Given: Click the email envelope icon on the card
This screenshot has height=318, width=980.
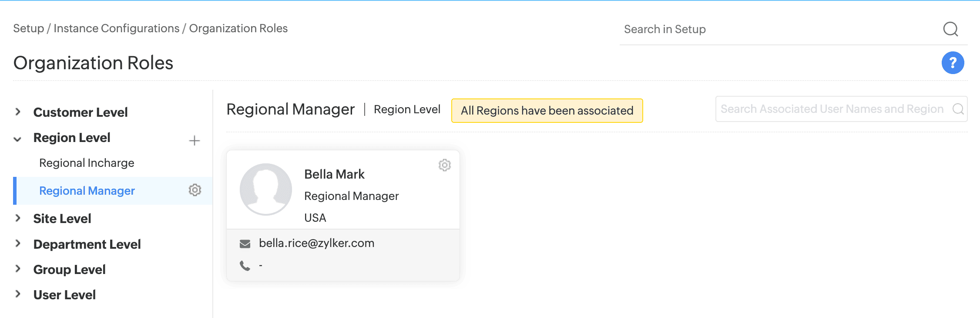Looking at the screenshot, I should 245,244.
